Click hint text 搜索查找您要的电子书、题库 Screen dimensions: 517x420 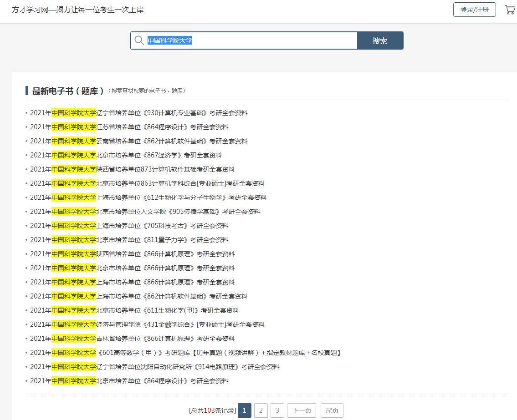[x=147, y=91]
